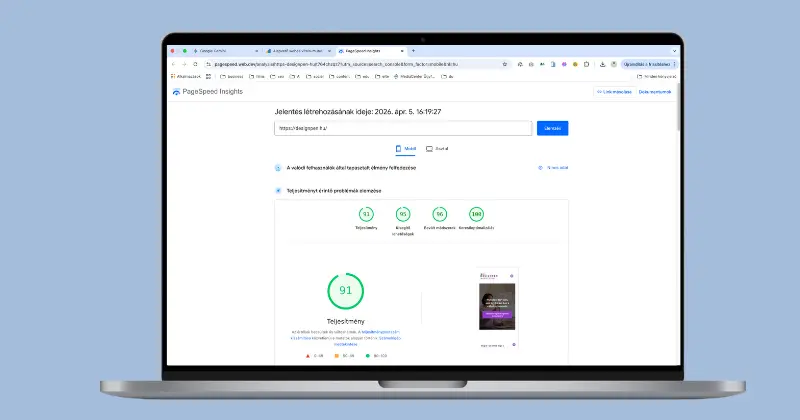The image size is (800, 420).
Task: Click the Nincs adat link
Action: pyautogui.click(x=554, y=168)
